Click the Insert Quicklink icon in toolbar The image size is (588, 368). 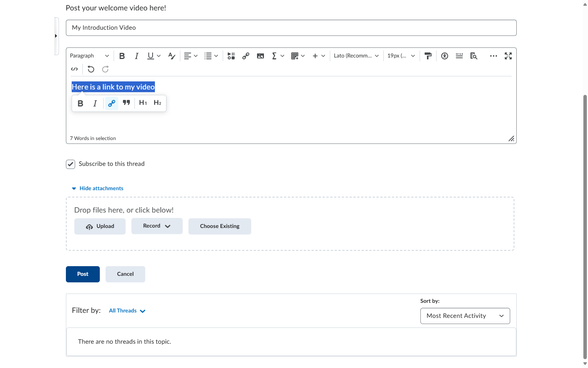(246, 56)
